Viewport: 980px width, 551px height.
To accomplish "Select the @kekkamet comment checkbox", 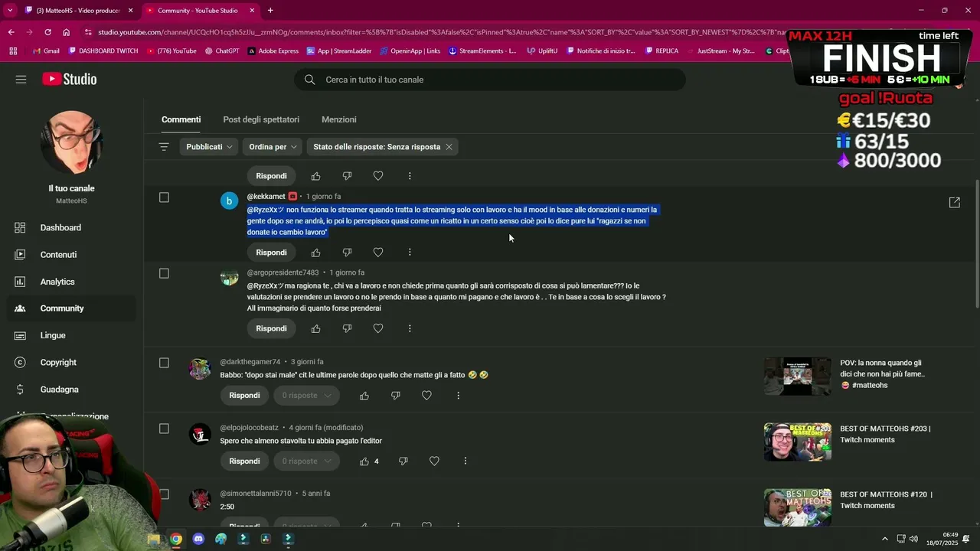I will pos(164,197).
